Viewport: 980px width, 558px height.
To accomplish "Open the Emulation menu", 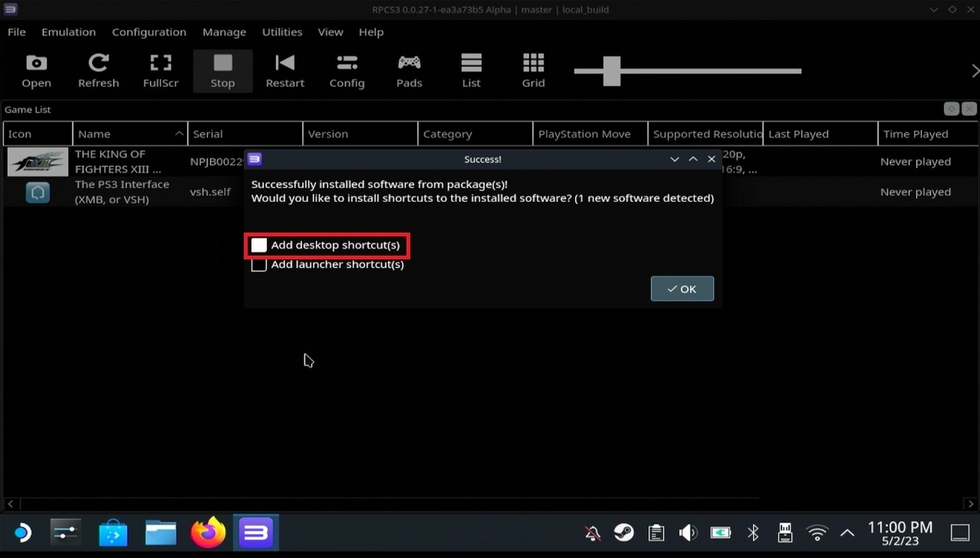I will (69, 32).
